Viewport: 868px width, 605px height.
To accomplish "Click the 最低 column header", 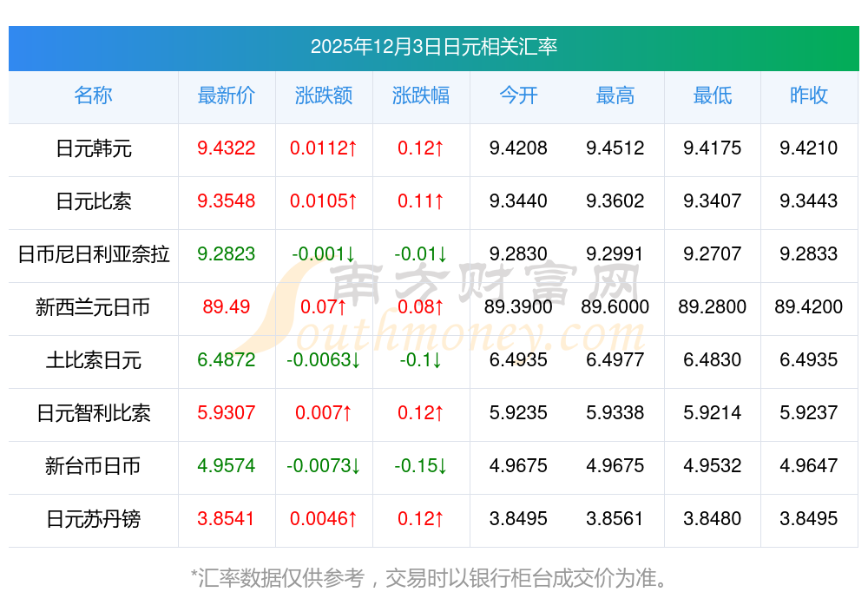I will point(712,95).
